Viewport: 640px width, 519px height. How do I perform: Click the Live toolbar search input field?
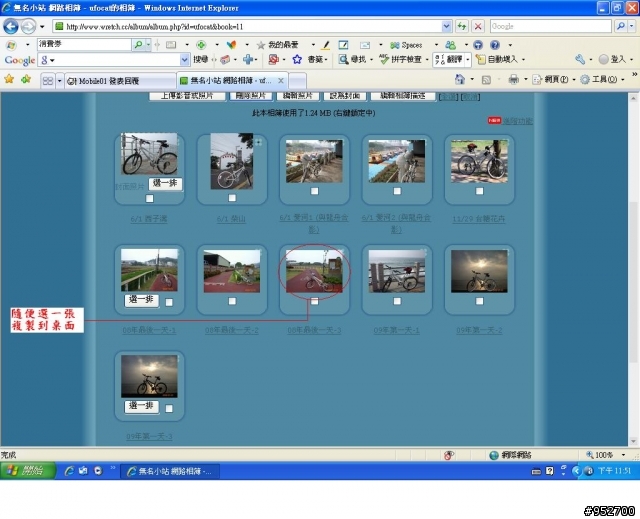[84, 44]
